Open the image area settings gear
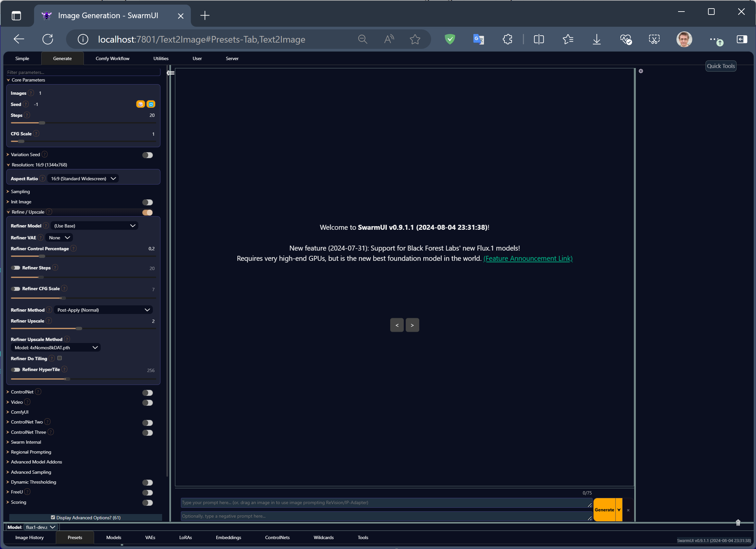The height and width of the screenshot is (549, 756). [641, 71]
